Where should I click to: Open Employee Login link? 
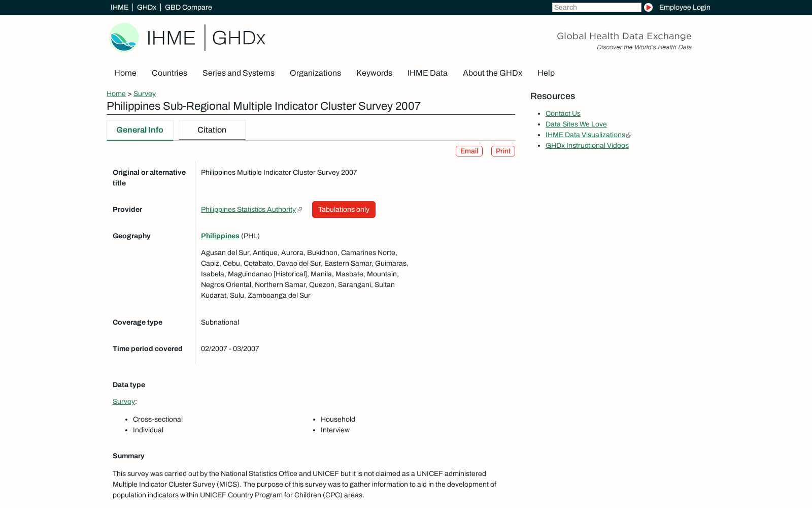(x=685, y=7)
